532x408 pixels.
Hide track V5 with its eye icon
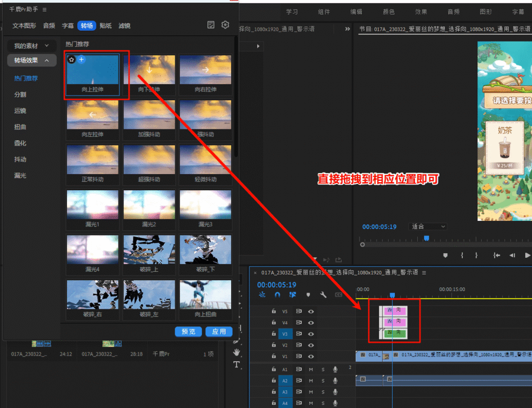point(311,311)
